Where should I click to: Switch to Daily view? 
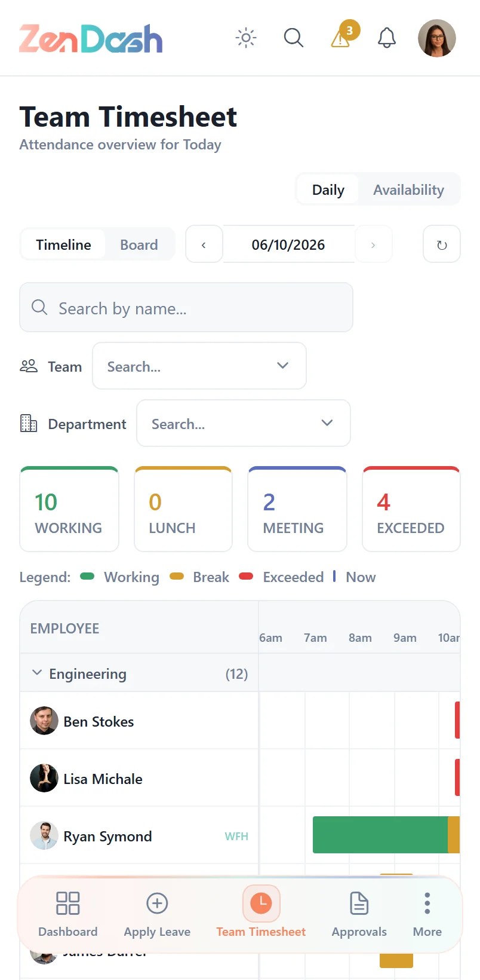click(x=328, y=189)
